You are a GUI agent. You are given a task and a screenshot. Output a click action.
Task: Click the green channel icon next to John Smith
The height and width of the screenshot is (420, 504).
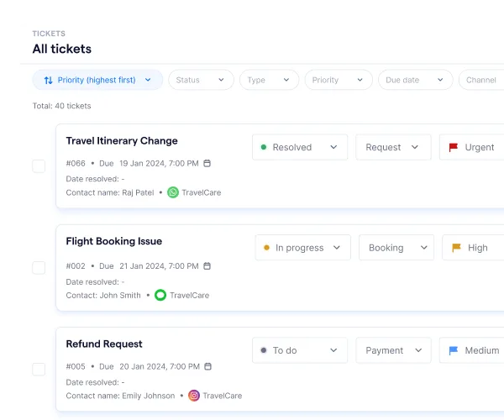[x=160, y=295]
